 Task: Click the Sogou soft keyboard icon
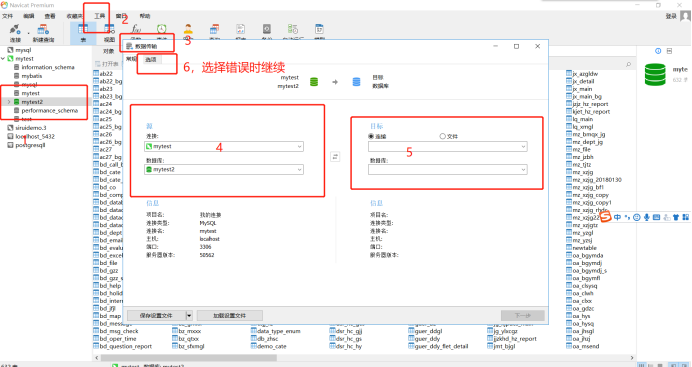point(656,217)
